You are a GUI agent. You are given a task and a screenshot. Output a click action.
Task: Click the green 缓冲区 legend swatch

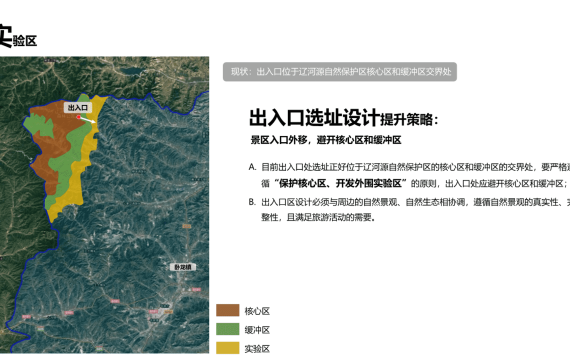[228, 329]
